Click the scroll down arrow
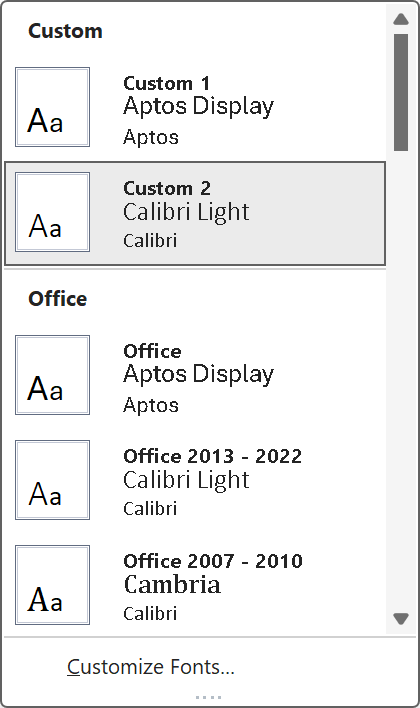Screen dimensions: 420x708 point(401,618)
